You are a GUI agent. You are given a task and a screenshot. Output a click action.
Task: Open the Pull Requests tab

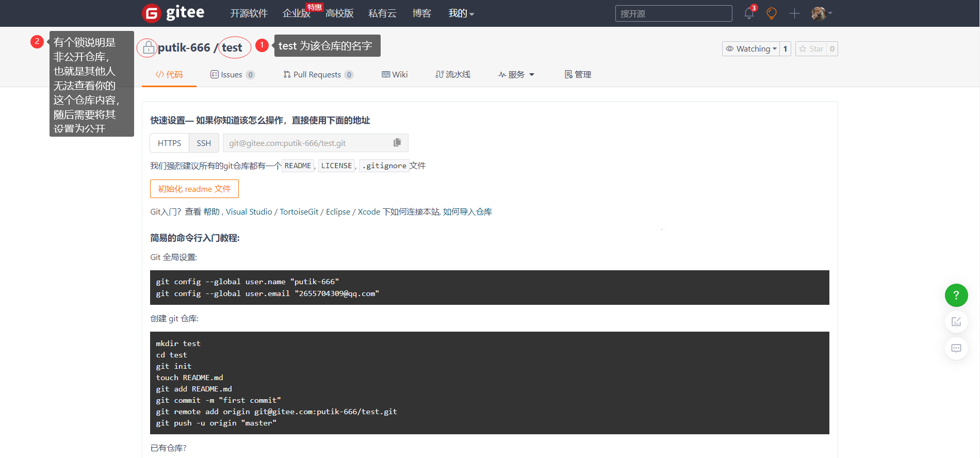(317, 75)
